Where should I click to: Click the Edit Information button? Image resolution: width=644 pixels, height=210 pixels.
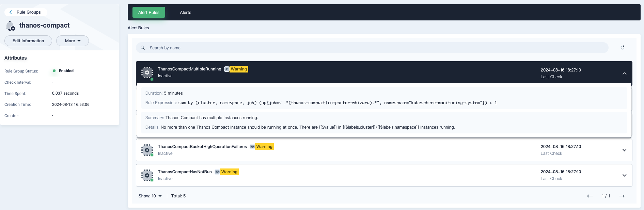pos(28,41)
